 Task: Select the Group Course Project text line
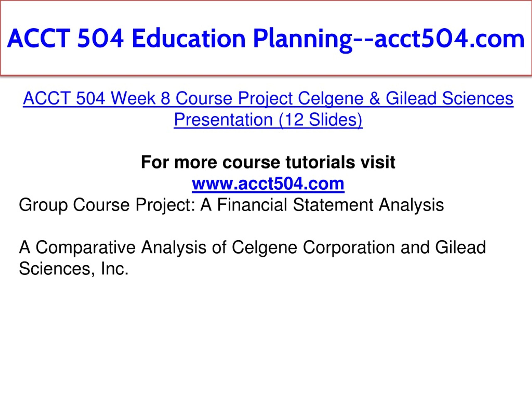[x=231, y=205]
